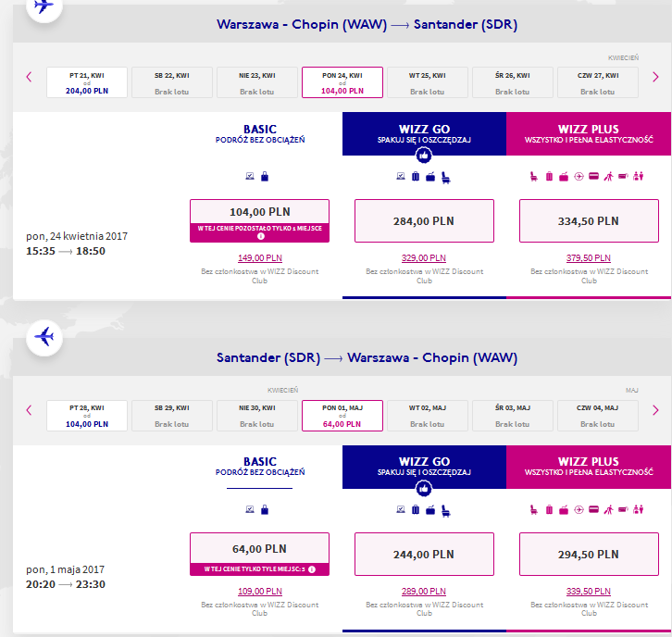672x637 pixels.
Task: Select outbound date PON 24, KWI
Action: point(342,82)
